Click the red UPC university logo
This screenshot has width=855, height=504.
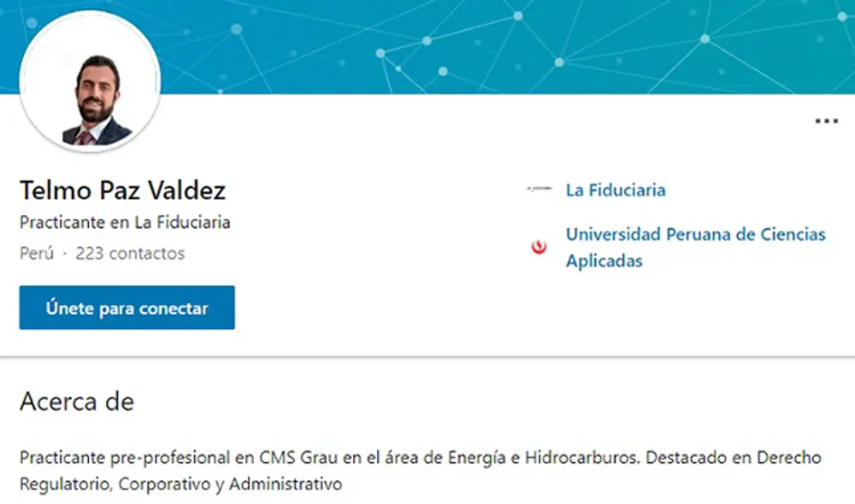539,247
